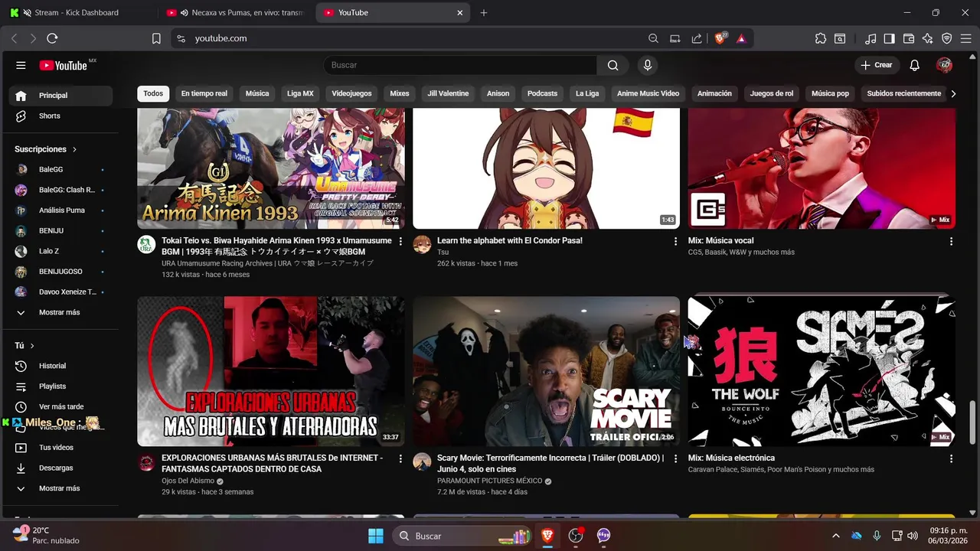Open options for Tokai Teio video
Image resolution: width=980 pixels, height=551 pixels.
[400, 241]
